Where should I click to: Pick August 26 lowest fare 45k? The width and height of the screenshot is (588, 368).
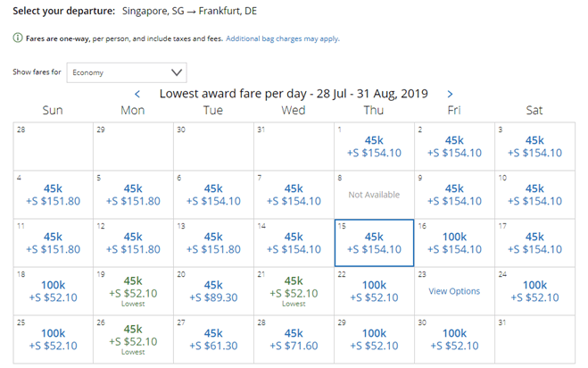click(x=133, y=339)
